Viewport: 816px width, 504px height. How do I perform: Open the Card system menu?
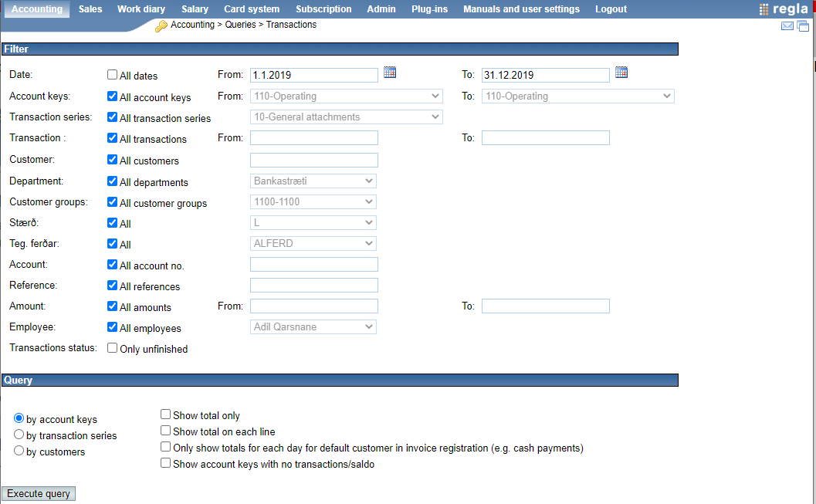pos(252,9)
